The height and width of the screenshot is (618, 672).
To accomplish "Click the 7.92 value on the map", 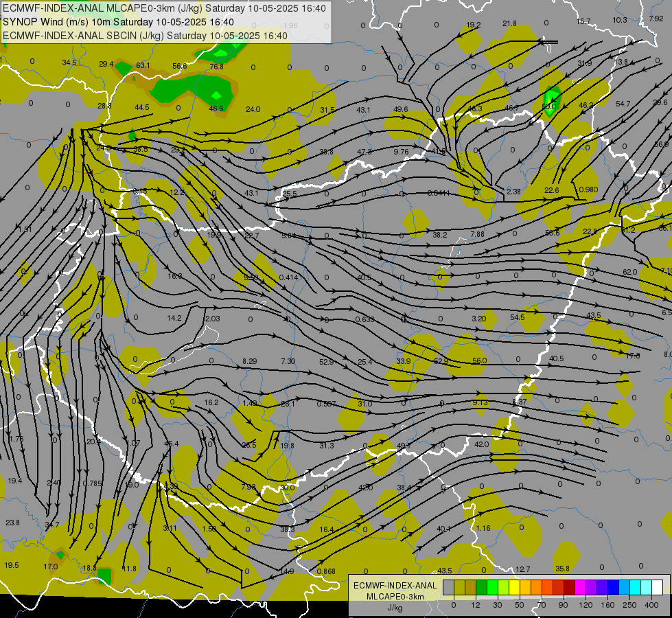I will (656, 19).
